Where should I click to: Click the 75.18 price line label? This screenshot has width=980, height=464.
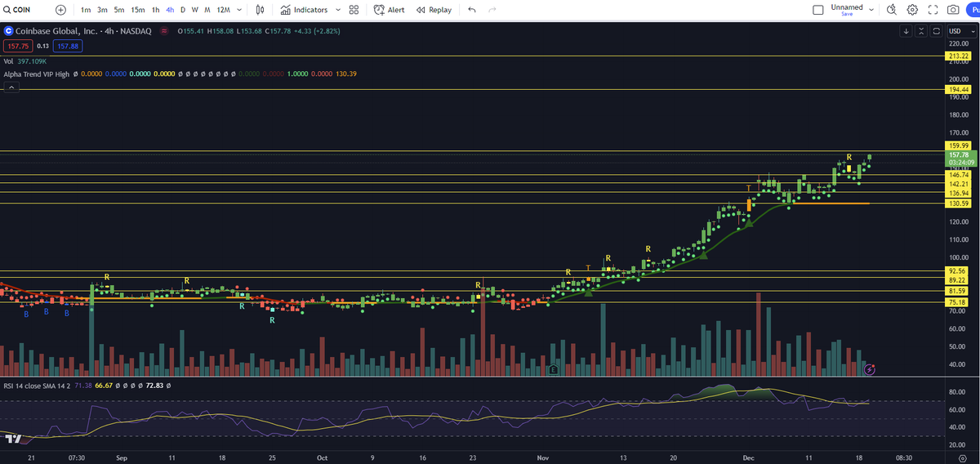click(x=957, y=302)
